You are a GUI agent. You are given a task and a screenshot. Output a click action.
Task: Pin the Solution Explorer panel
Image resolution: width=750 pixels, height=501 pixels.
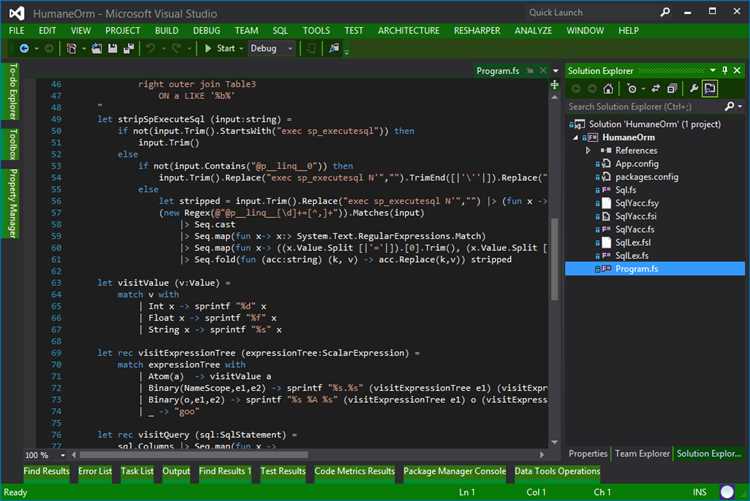click(x=725, y=70)
